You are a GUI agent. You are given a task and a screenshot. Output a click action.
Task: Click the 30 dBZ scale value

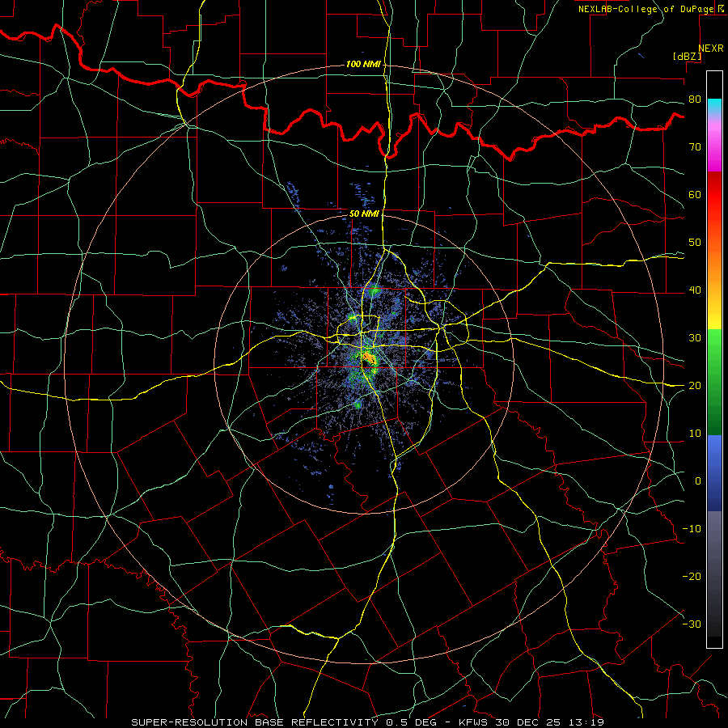click(x=695, y=338)
